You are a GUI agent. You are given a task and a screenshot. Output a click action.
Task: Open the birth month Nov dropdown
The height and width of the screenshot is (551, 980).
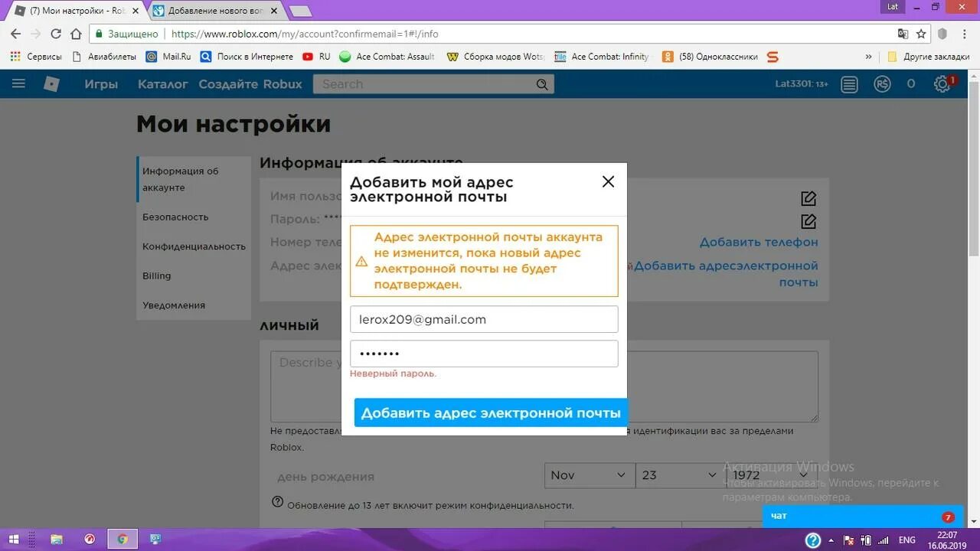590,475
